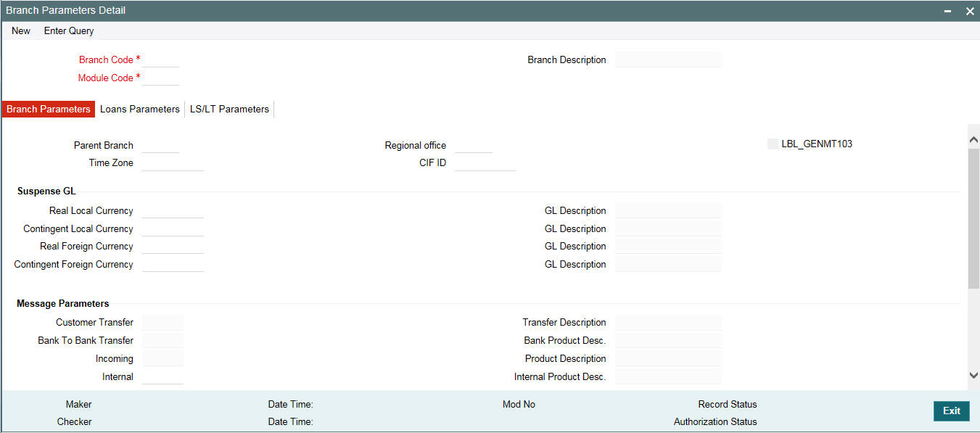This screenshot has width=980, height=433.
Task: Click the Bank Product Desc. field
Action: coord(668,340)
